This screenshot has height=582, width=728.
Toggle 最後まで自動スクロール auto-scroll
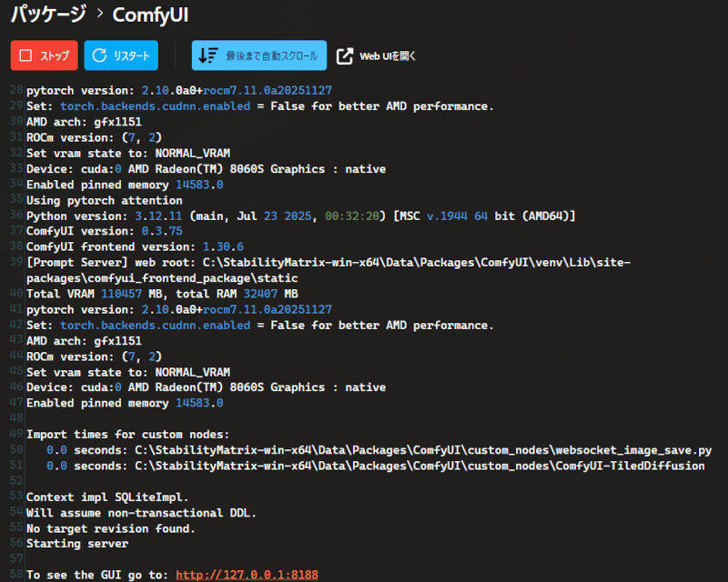(259, 55)
